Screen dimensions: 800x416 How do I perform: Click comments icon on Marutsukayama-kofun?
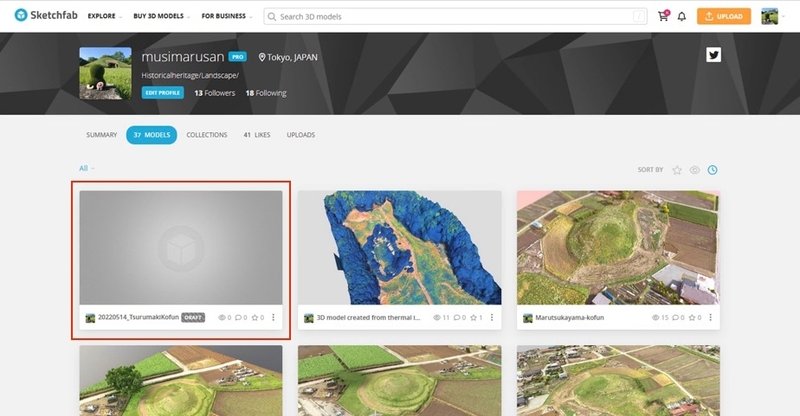676,317
